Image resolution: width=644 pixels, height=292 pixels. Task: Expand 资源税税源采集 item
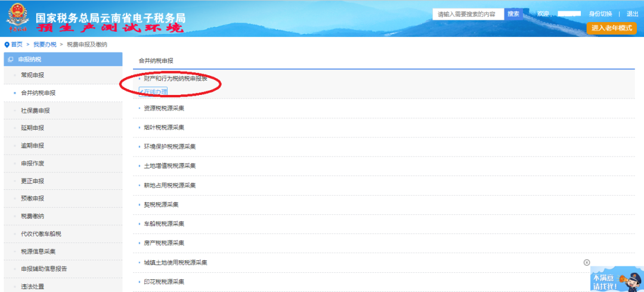pyautogui.click(x=164, y=108)
